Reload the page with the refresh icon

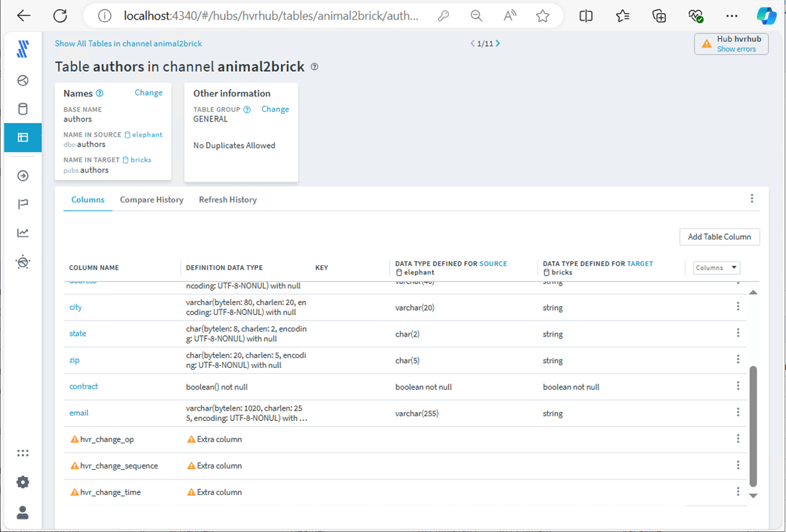60,16
